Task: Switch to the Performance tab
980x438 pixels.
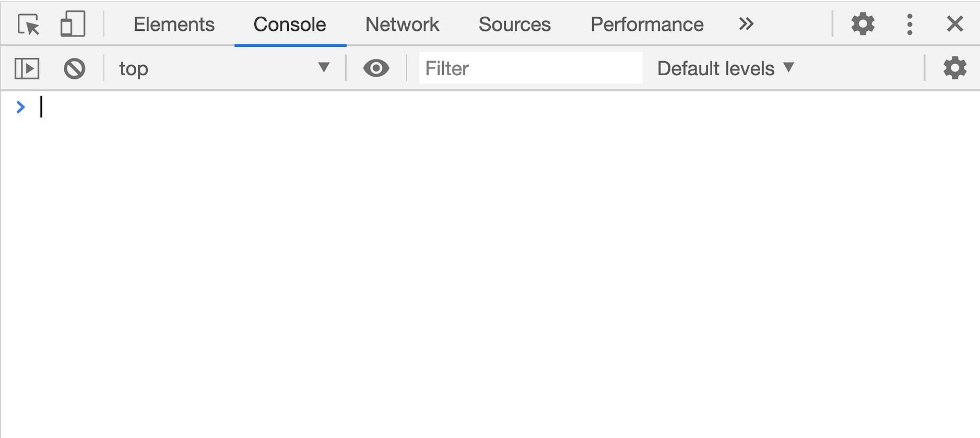Action: [646, 24]
